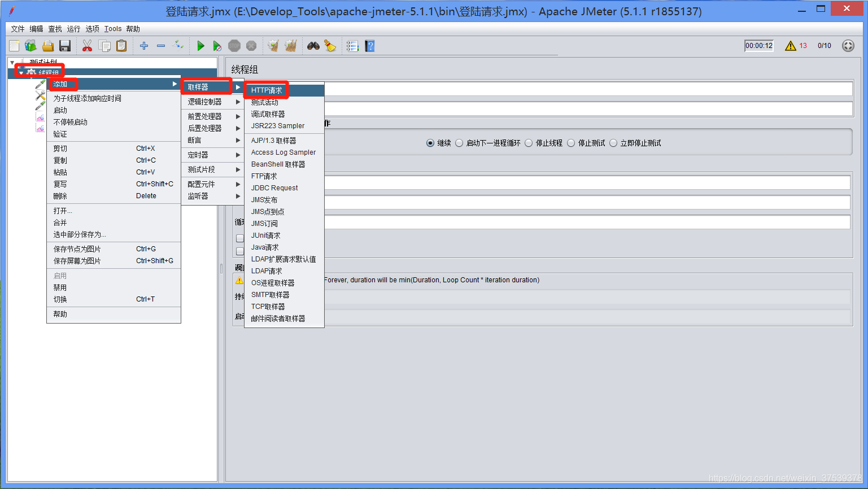The height and width of the screenshot is (489, 868).
Task: Open the Tools menu
Action: tap(113, 29)
